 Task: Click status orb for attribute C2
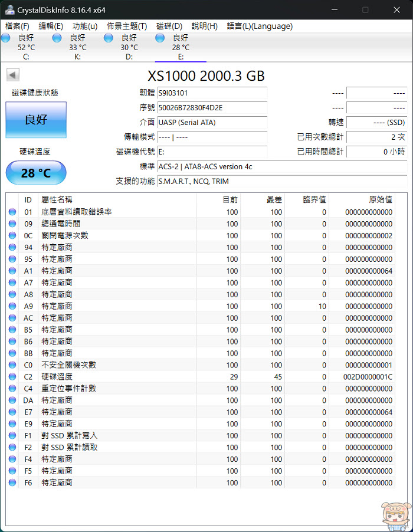click(12, 377)
